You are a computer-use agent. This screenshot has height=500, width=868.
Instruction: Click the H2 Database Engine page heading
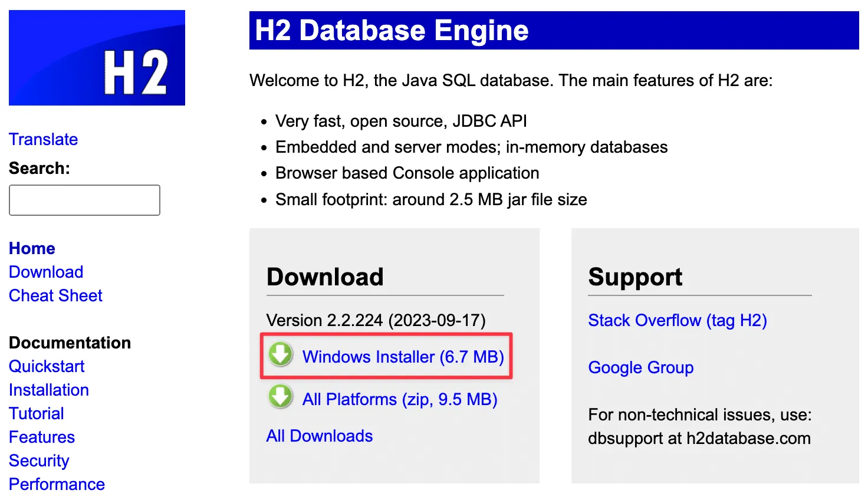pos(392,30)
